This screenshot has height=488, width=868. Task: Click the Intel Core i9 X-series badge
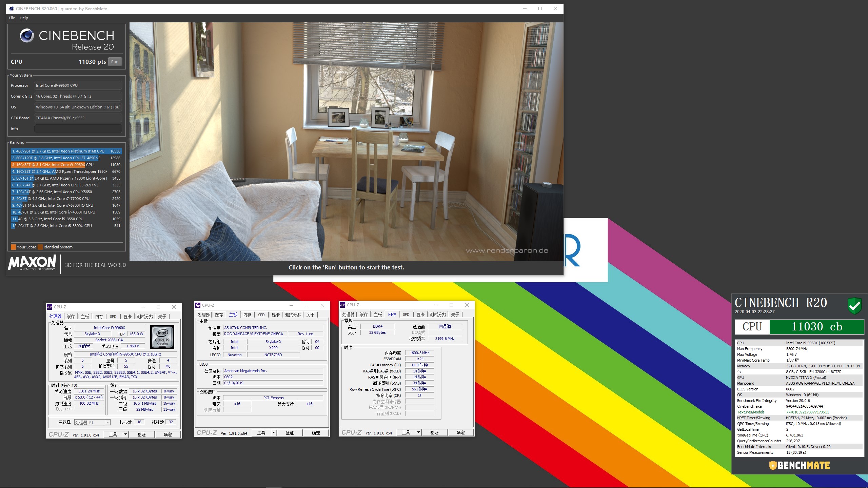tap(162, 337)
